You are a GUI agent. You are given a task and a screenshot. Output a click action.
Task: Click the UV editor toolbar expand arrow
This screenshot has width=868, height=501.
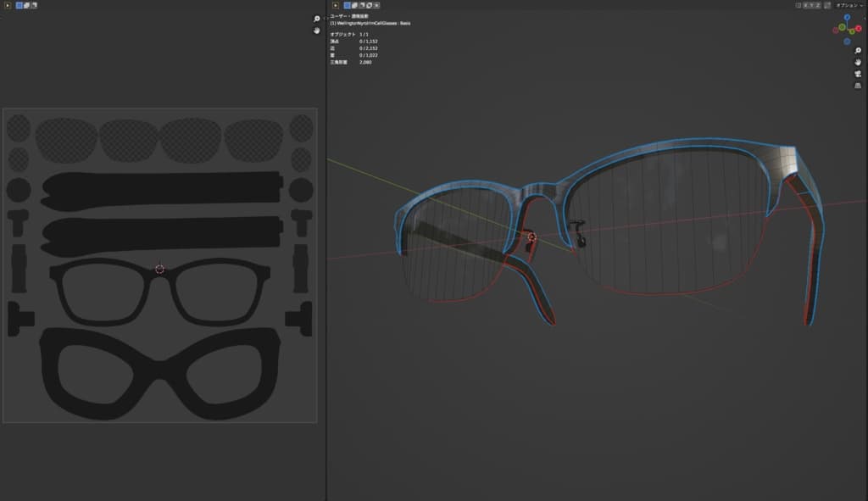tap(8, 5)
